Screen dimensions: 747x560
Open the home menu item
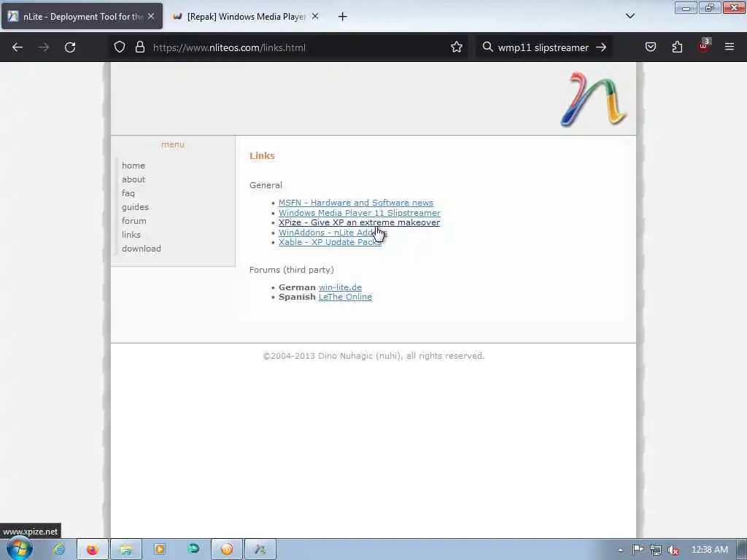pyautogui.click(x=133, y=166)
